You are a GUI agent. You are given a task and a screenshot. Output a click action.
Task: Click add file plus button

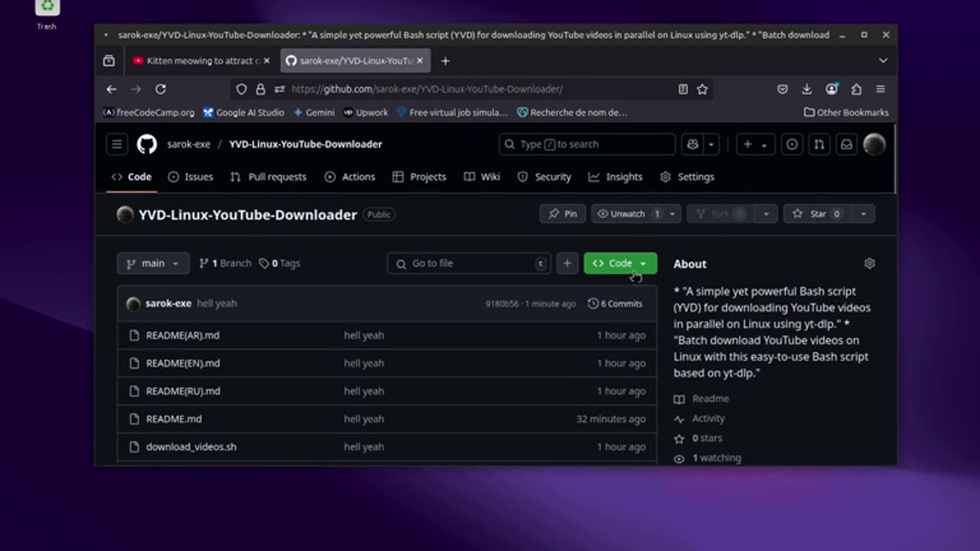[567, 263]
